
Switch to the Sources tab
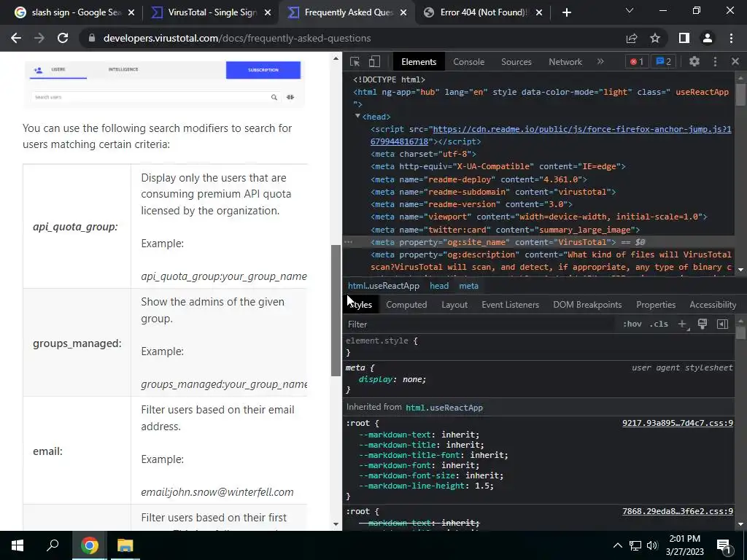(x=516, y=62)
